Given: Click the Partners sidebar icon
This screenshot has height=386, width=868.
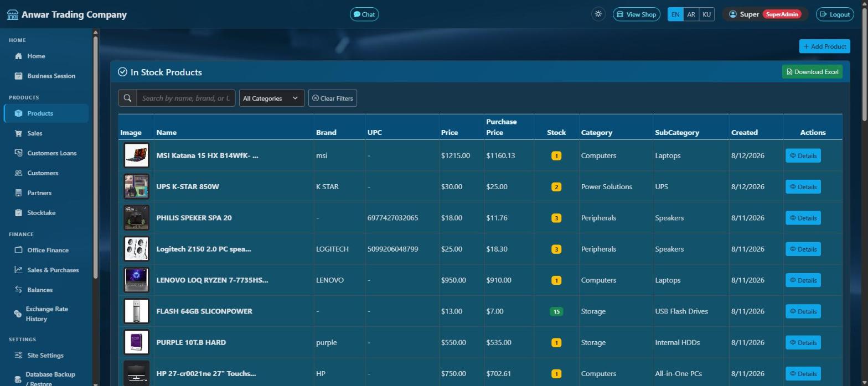Looking at the screenshot, I should [18, 193].
